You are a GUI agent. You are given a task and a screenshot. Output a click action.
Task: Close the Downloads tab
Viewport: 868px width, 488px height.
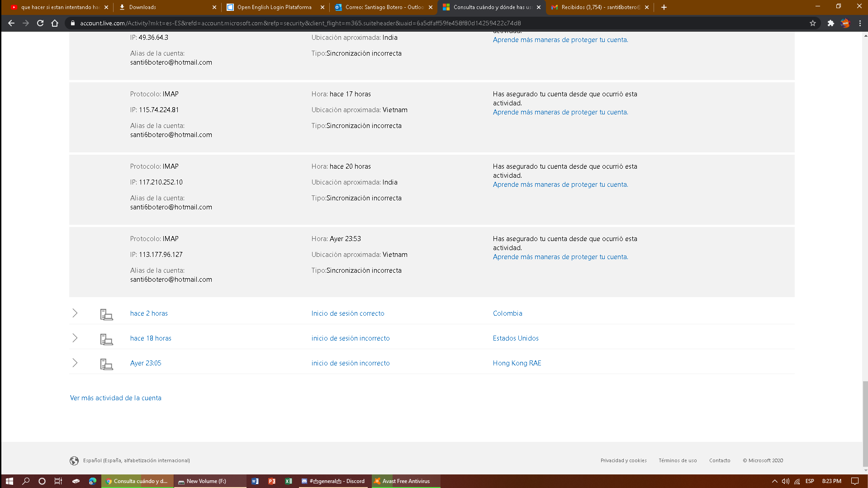point(214,7)
